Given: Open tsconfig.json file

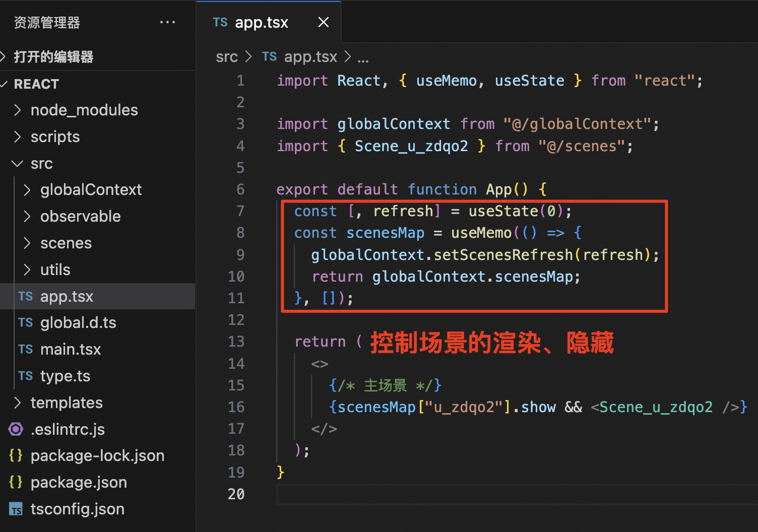Looking at the screenshot, I should click(x=97, y=509).
